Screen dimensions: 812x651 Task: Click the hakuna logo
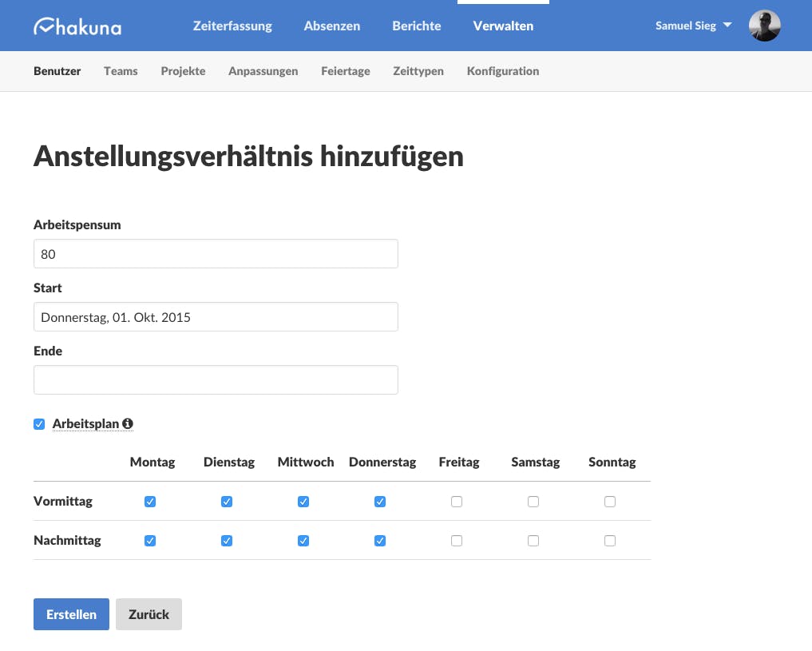point(77,26)
